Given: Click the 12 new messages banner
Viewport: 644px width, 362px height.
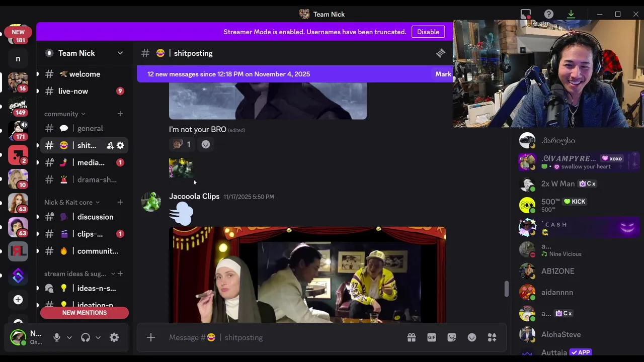Looking at the screenshot, I should [x=295, y=74].
